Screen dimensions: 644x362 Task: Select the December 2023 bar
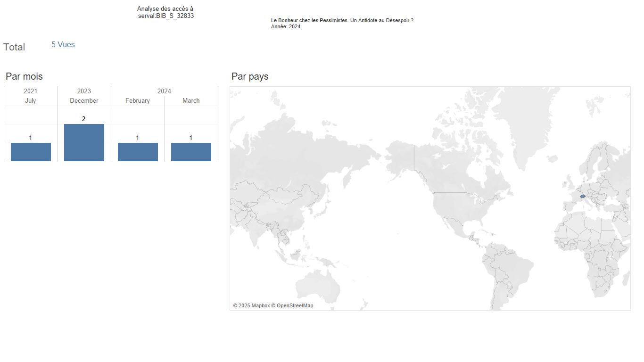pyautogui.click(x=84, y=142)
